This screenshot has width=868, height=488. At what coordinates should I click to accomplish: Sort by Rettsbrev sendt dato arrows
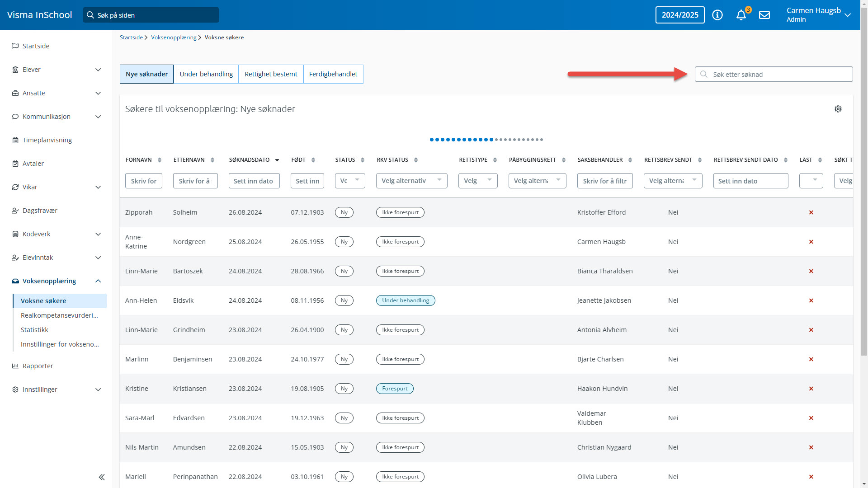pyautogui.click(x=786, y=160)
